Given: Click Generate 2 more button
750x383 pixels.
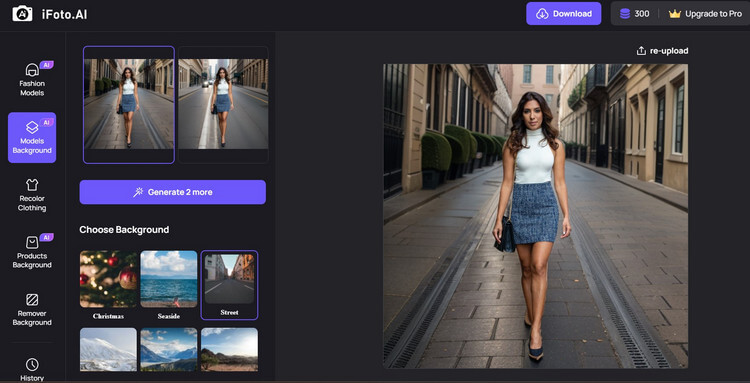Looking at the screenshot, I should coord(173,192).
